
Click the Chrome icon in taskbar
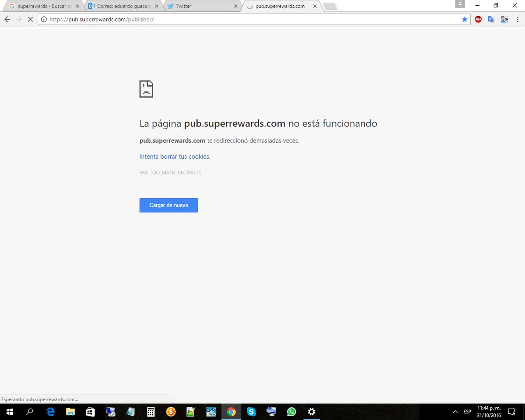pos(231,412)
